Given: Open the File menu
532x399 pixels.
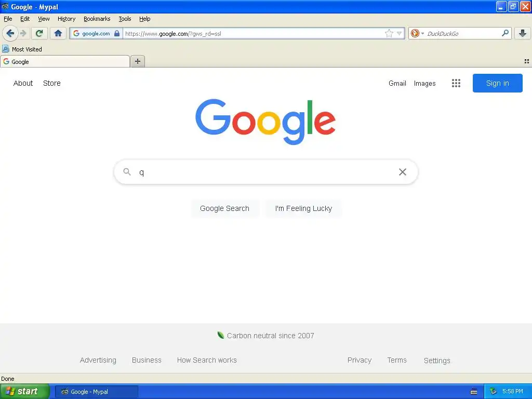Looking at the screenshot, I should point(8,19).
